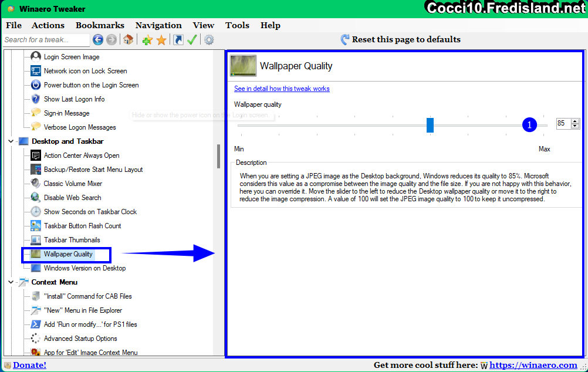The height and width of the screenshot is (372, 588).
Task: Click the Action Center Always Open icon
Action: 36,155
